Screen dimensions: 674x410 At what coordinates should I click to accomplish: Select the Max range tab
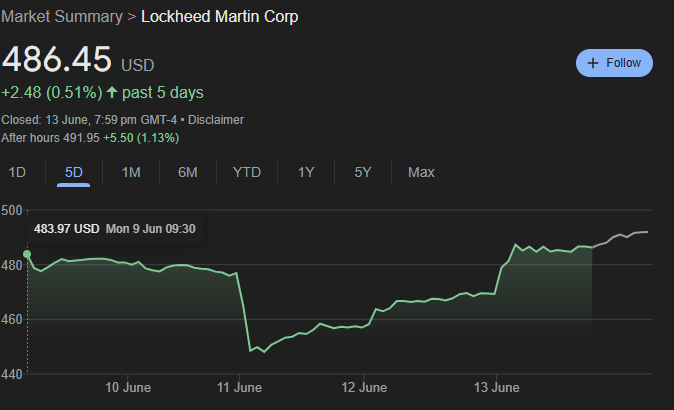coord(421,172)
